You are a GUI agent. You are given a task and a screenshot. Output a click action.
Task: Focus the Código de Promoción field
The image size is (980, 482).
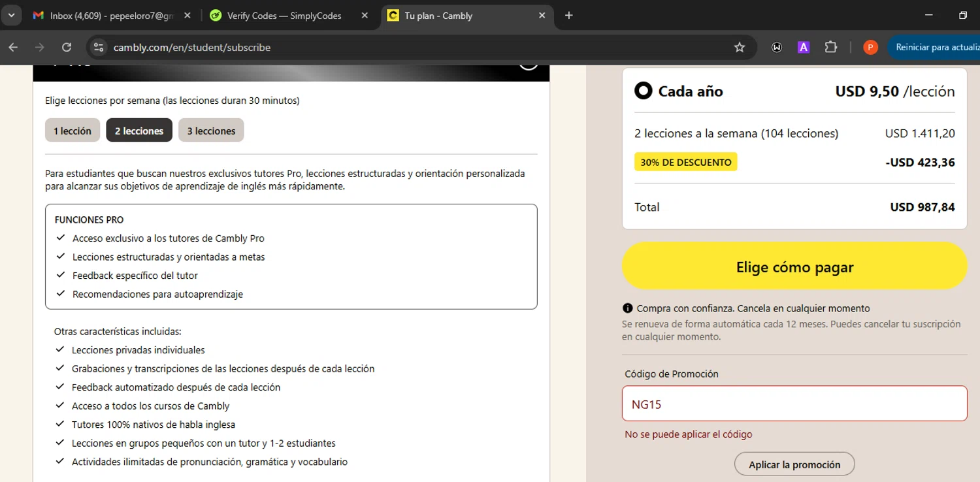tap(794, 404)
